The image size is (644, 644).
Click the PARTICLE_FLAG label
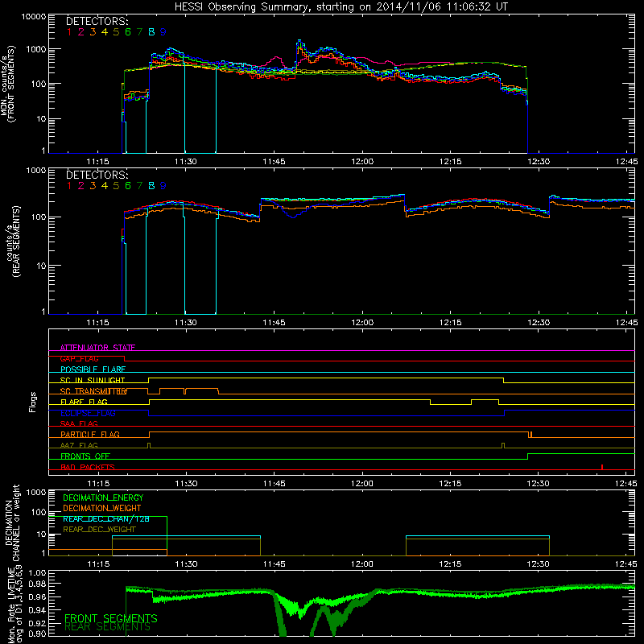click(90, 435)
